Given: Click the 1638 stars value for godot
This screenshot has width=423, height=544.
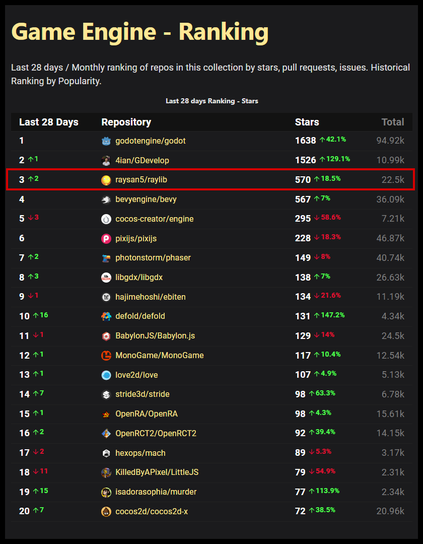Looking at the screenshot, I should (x=305, y=141).
